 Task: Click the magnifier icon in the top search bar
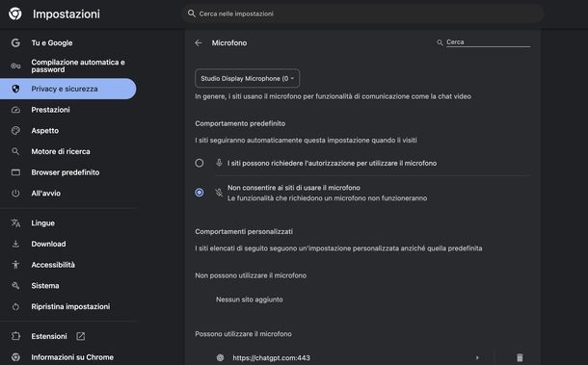[x=191, y=13]
